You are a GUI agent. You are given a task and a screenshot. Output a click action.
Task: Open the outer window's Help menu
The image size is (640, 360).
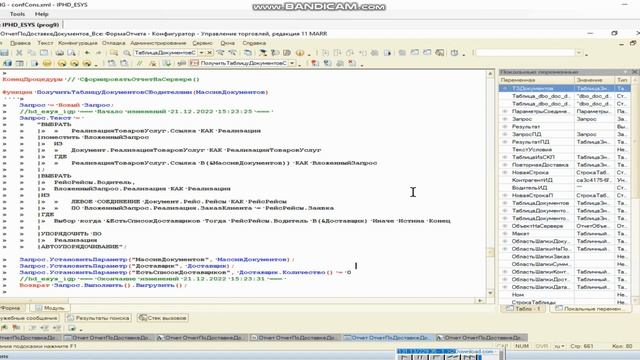42,14
